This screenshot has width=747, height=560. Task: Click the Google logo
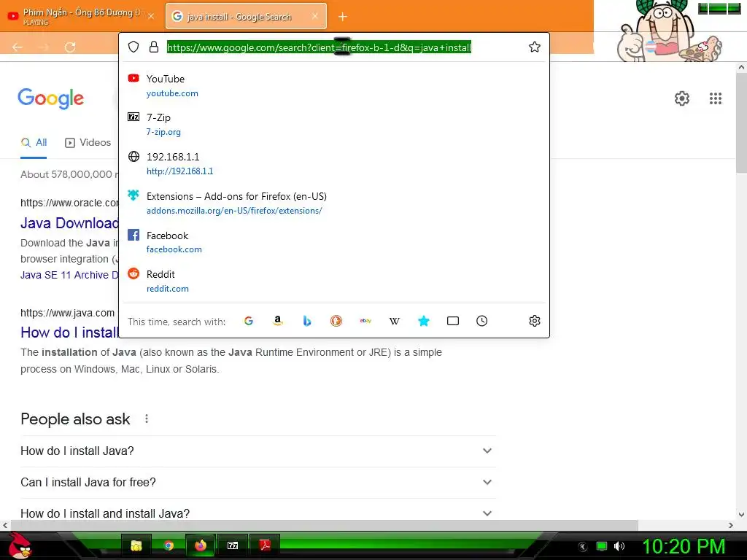pyautogui.click(x=51, y=98)
